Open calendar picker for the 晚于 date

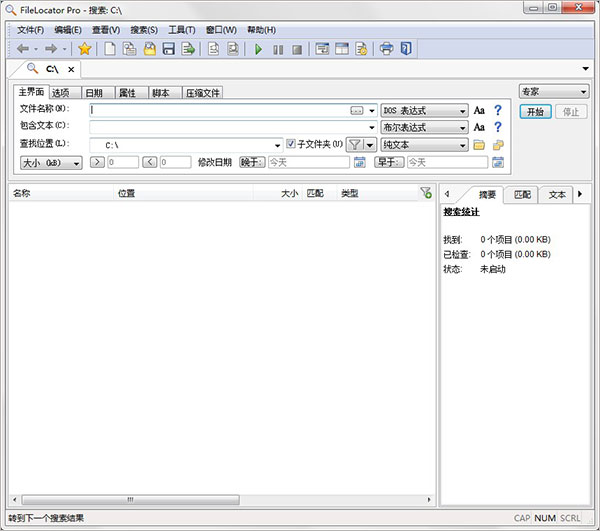pyautogui.click(x=359, y=162)
